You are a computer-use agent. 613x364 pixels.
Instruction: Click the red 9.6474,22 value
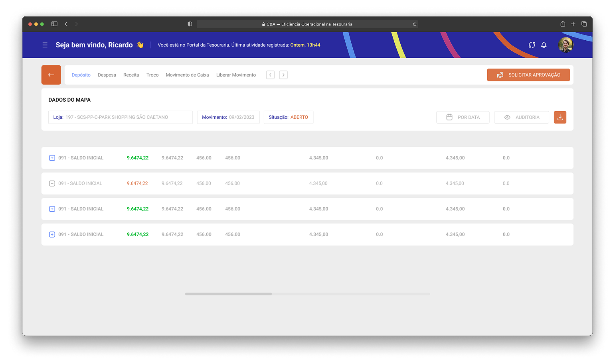coord(137,183)
